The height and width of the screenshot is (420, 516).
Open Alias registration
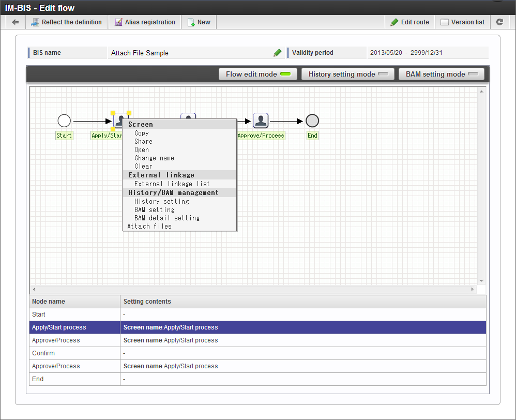click(145, 22)
